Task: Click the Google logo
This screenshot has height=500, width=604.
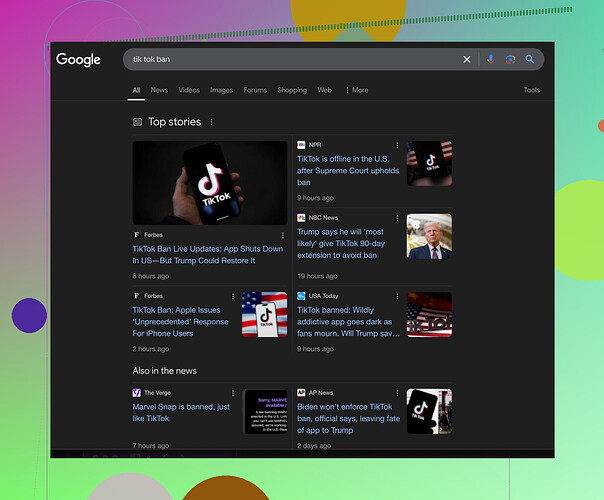Action: pyautogui.click(x=78, y=59)
